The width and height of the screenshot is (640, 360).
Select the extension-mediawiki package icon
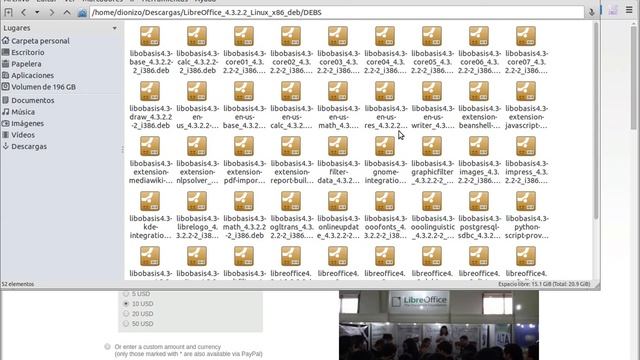[150, 146]
